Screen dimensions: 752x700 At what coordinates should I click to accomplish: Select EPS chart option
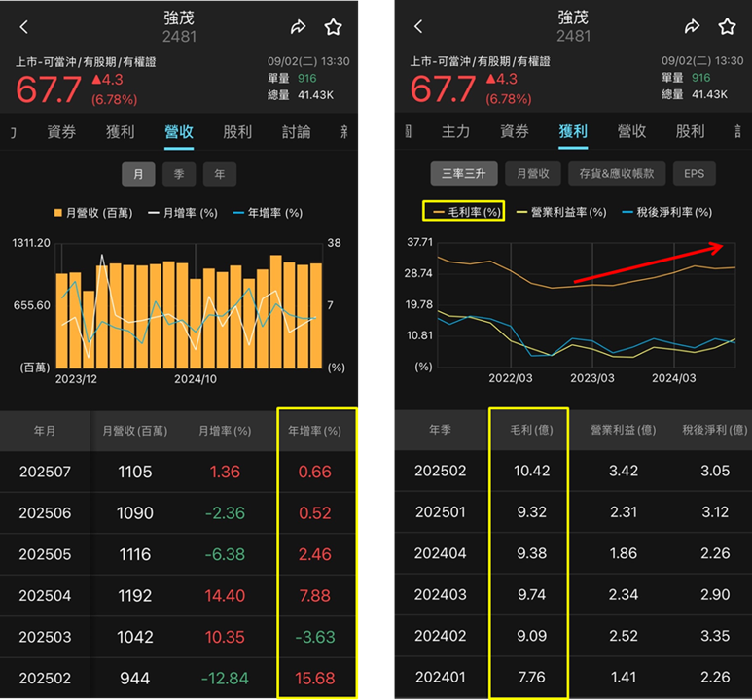[694, 174]
